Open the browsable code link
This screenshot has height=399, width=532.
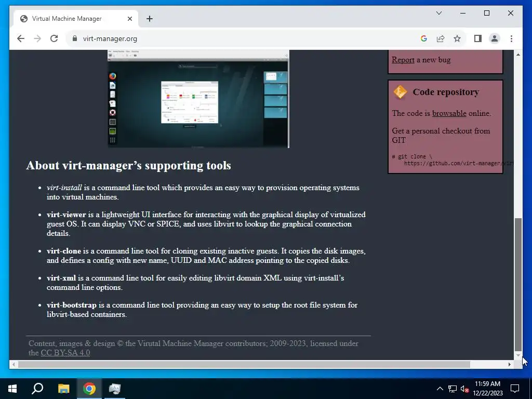pyautogui.click(x=449, y=113)
